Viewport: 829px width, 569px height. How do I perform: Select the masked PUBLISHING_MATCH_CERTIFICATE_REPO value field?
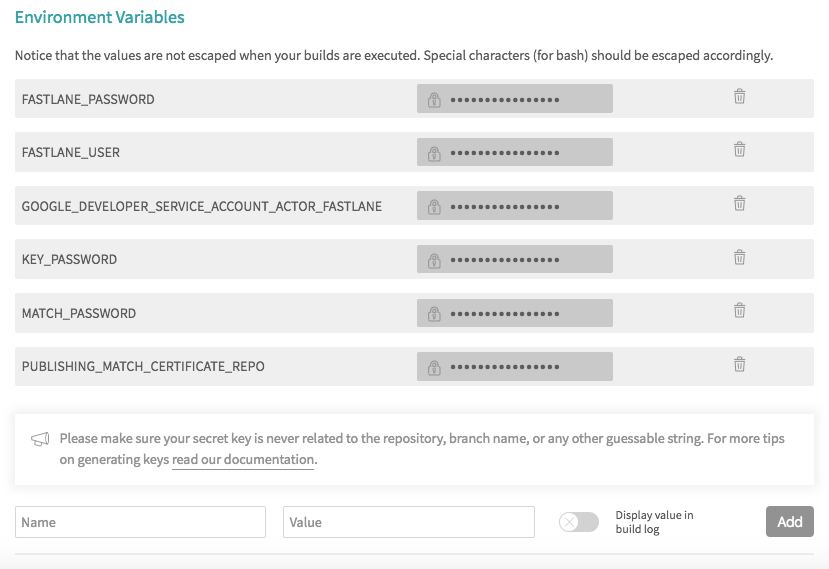(514, 366)
